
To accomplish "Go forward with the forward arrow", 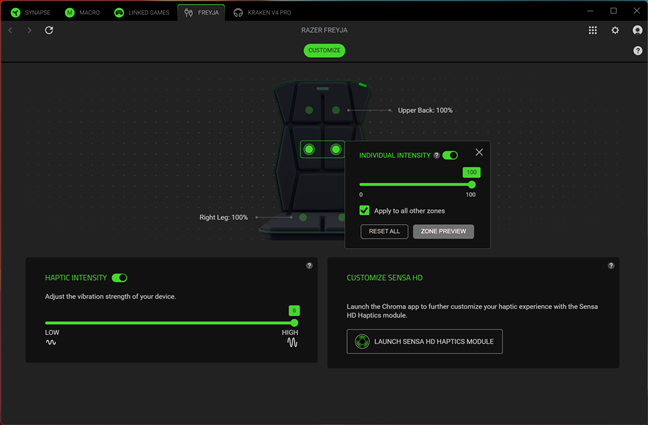I will 29,30.
